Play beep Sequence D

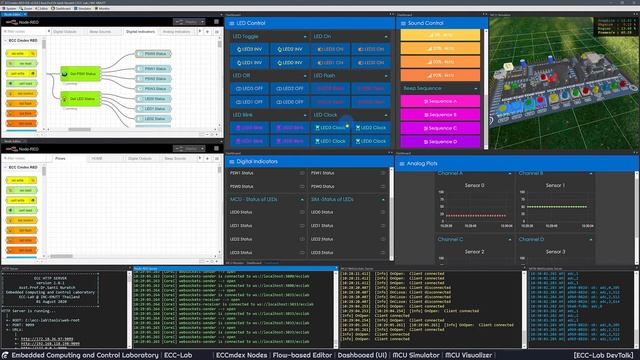pos(440,142)
